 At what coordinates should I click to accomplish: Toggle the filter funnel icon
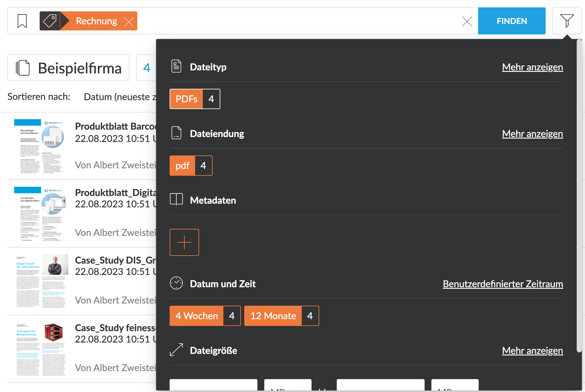(567, 21)
